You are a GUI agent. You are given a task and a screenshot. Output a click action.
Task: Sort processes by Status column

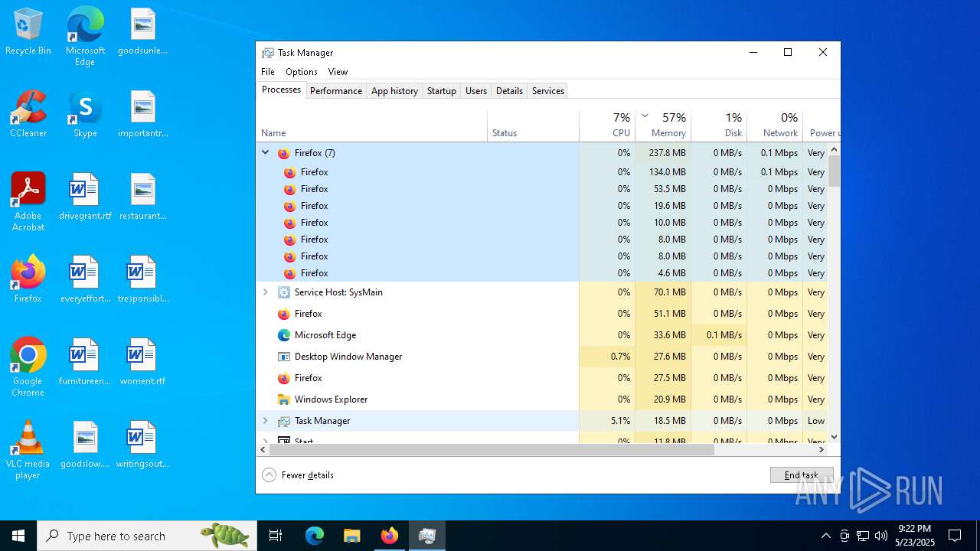click(533, 126)
